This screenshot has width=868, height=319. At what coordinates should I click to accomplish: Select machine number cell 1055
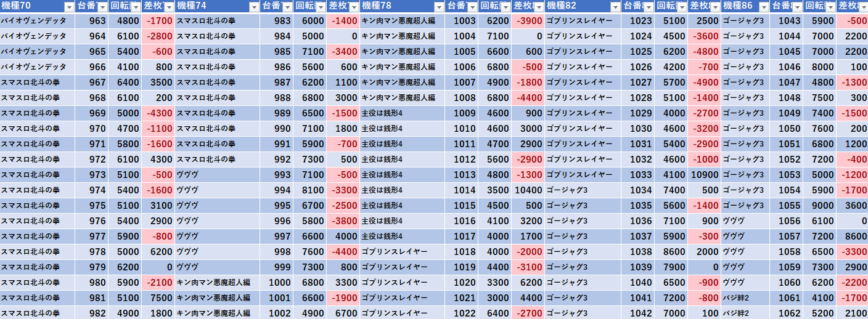[x=787, y=206]
